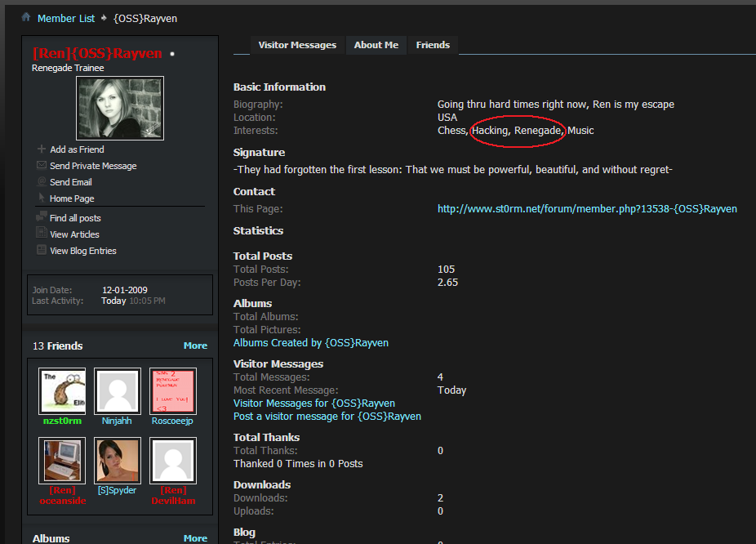Click the [S]Spyder friend avatar
This screenshot has width=756, height=544.
118,461
